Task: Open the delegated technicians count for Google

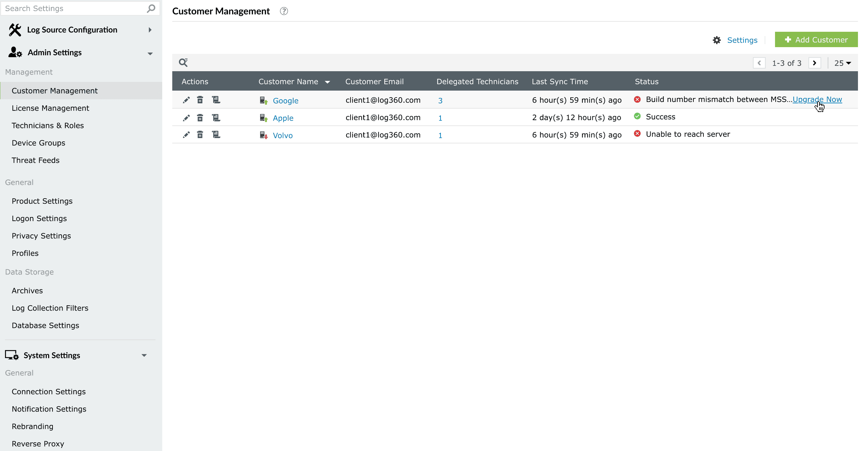Action: (x=440, y=100)
